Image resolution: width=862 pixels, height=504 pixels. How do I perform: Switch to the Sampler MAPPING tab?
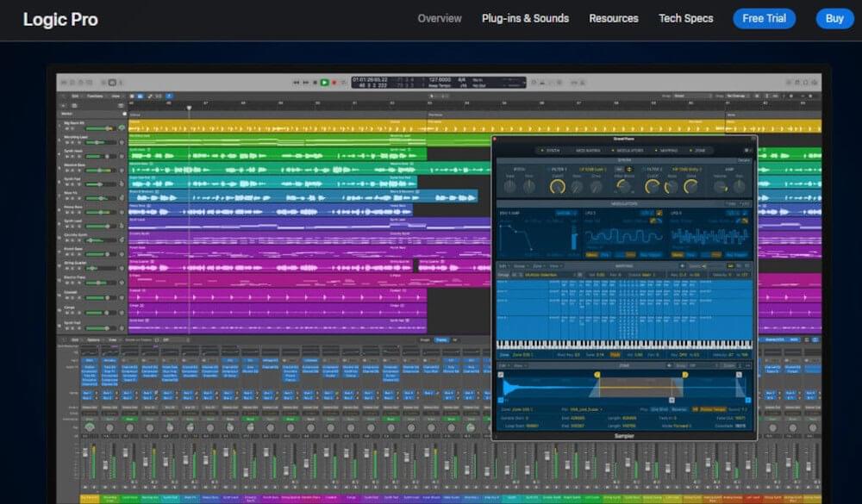tap(667, 150)
